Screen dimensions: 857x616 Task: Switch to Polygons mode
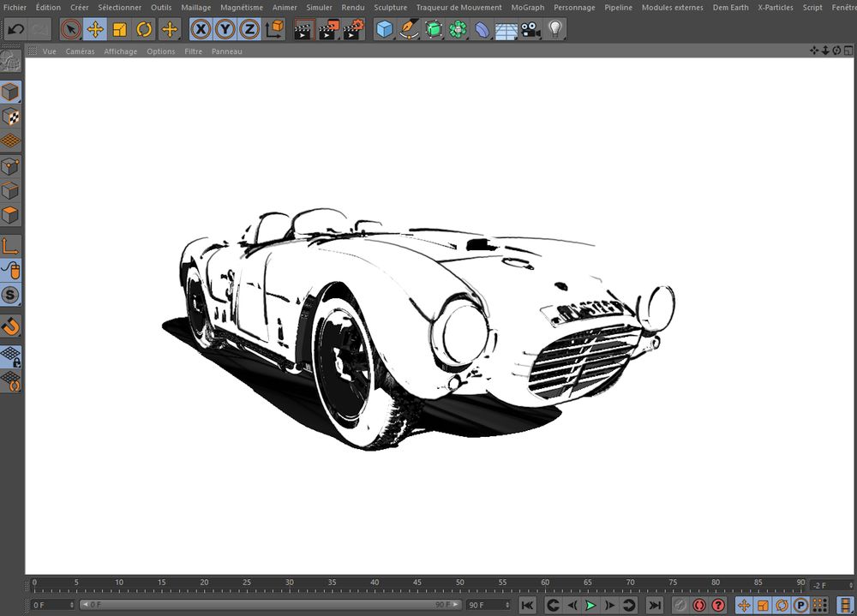pyautogui.click(x=10, y=215)
